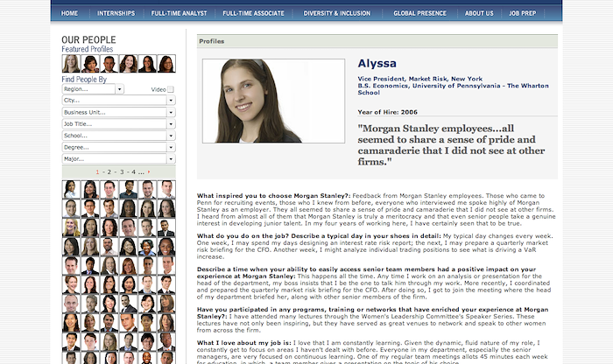Select page 1 of the profile list
613x364 pixels.
click(x=97, y=171)
